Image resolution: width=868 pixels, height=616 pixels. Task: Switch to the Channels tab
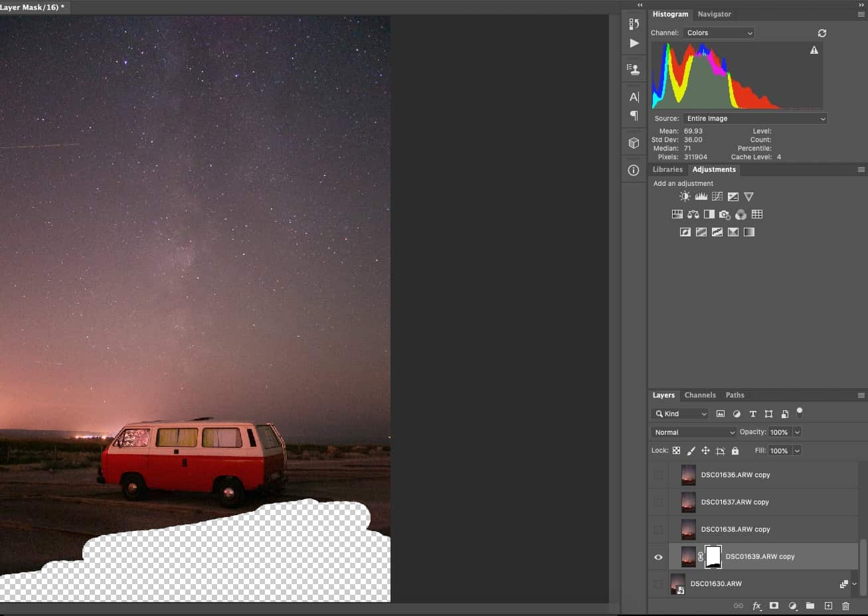(x=700, y=395)
